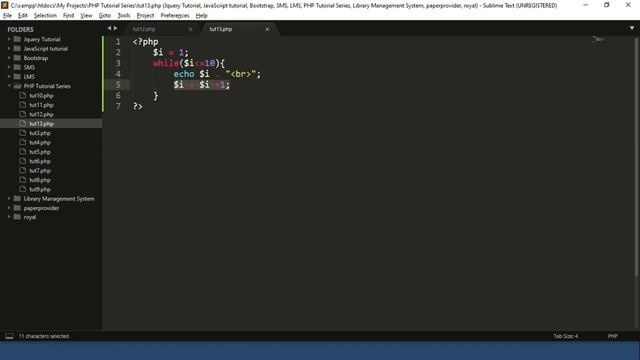Click the Sublime Text title bar icon
This screenshot has height=360, width=640.
click(x=5, y=5)
